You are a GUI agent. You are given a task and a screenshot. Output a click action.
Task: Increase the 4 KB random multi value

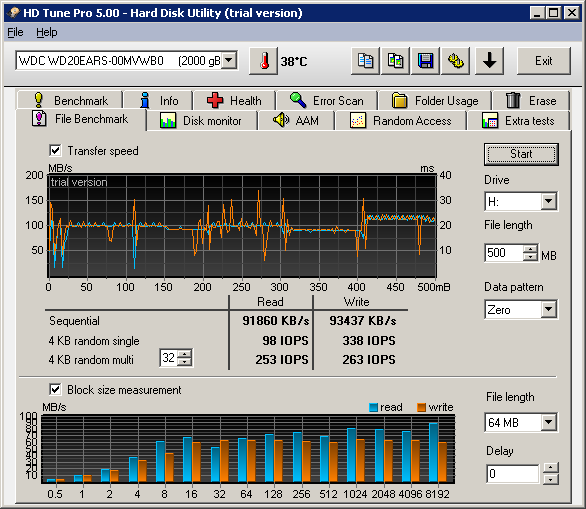pyautogui.click(x=184, y=354)
